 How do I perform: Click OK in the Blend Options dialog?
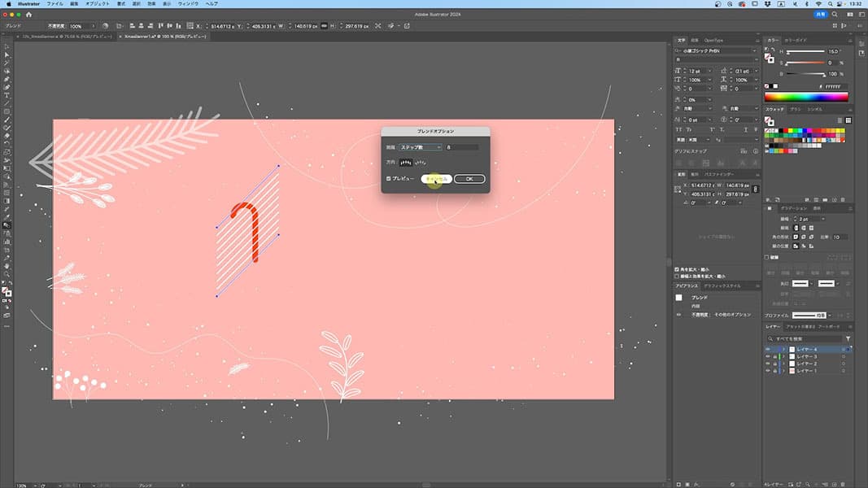pyautogui.click(x=469, y=179)
